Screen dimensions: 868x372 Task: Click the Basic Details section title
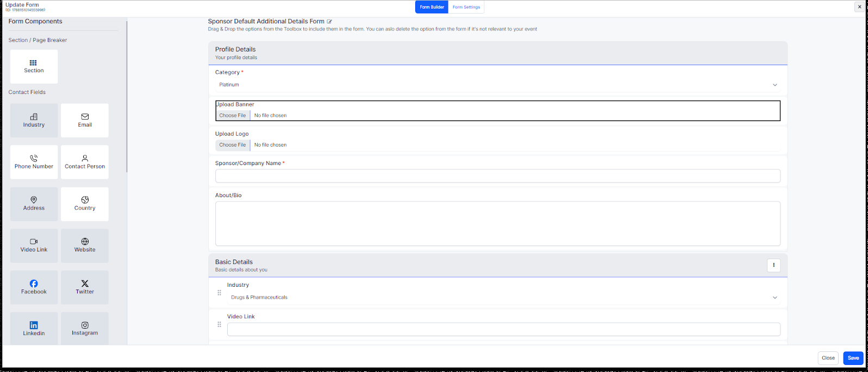tap(234, 262)
